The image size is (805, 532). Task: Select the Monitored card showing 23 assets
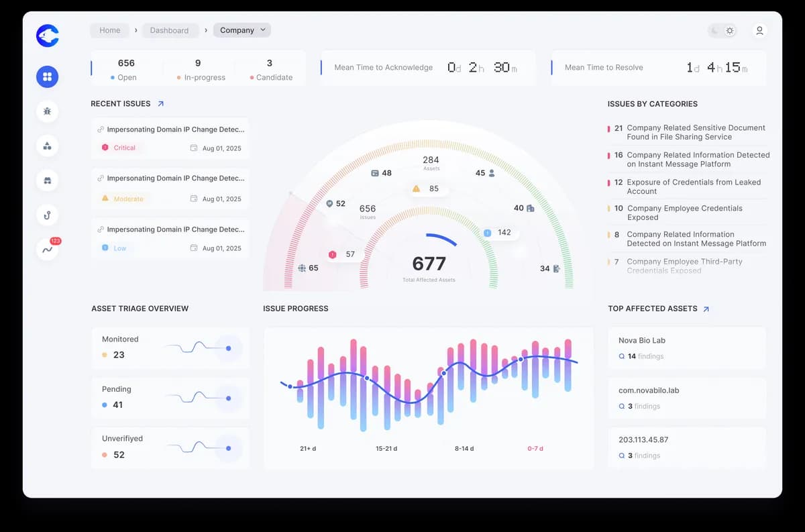click(170, 348)
